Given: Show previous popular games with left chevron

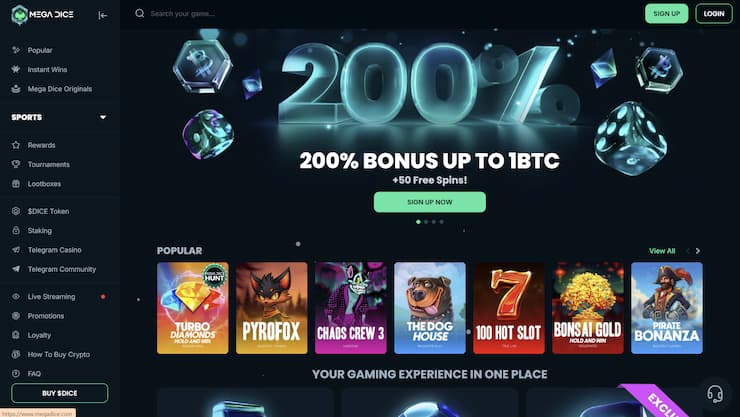Looking at the screenshot, I should (687, 251).
